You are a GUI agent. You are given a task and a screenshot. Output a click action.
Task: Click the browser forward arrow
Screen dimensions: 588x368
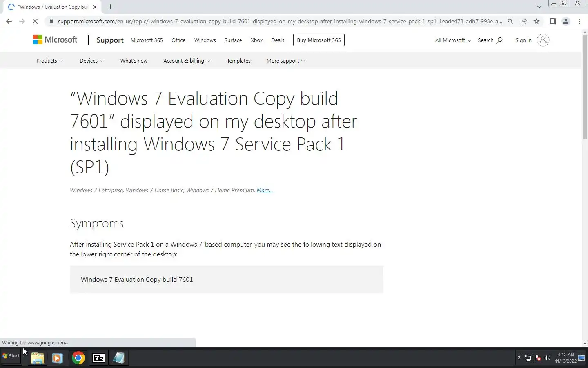tap(22, 21)
